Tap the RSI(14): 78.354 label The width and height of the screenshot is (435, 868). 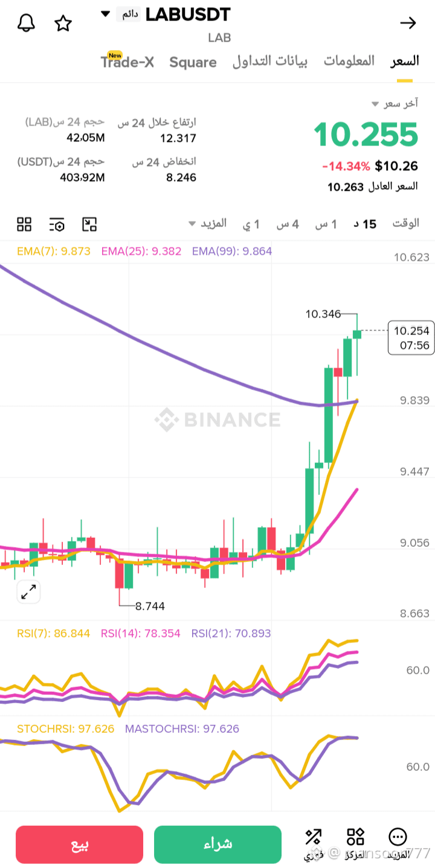[141, 633]
